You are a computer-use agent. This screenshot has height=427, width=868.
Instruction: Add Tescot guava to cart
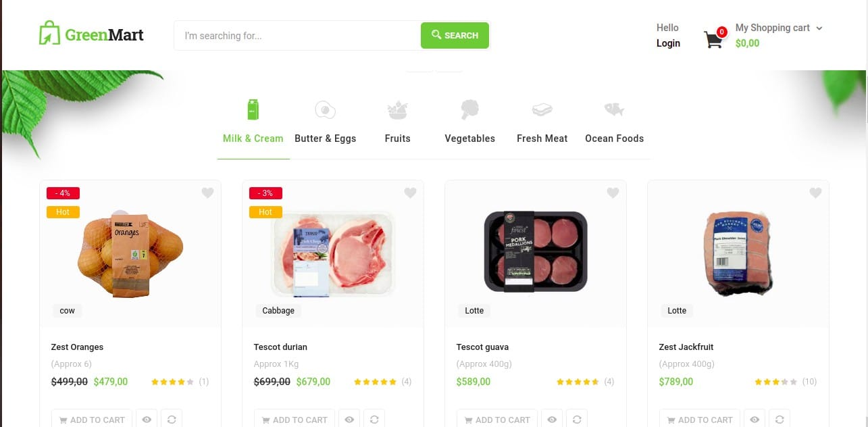coord(496,420)
